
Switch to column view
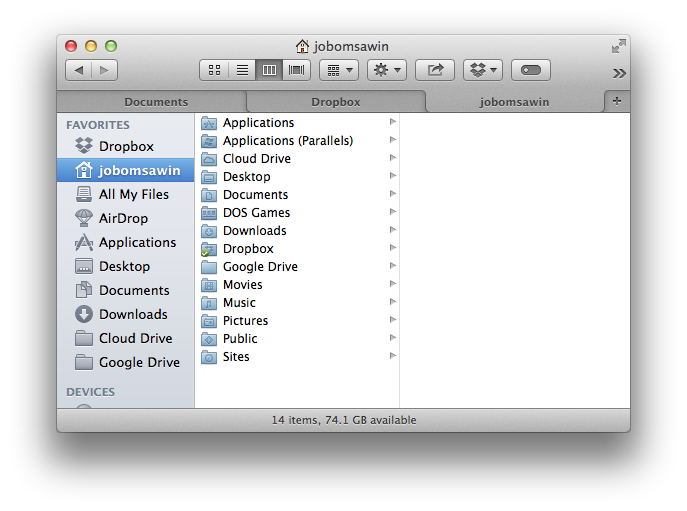(269, 70)
